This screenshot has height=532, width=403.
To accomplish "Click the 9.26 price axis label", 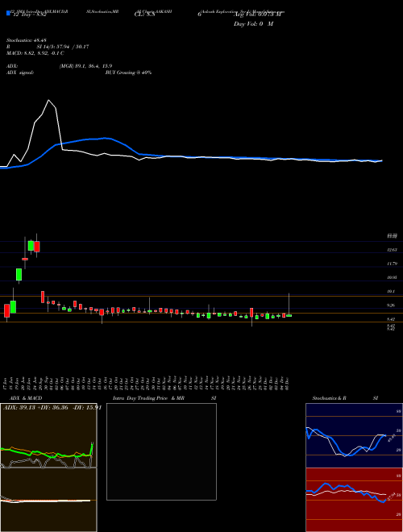I will click(392, 305).
